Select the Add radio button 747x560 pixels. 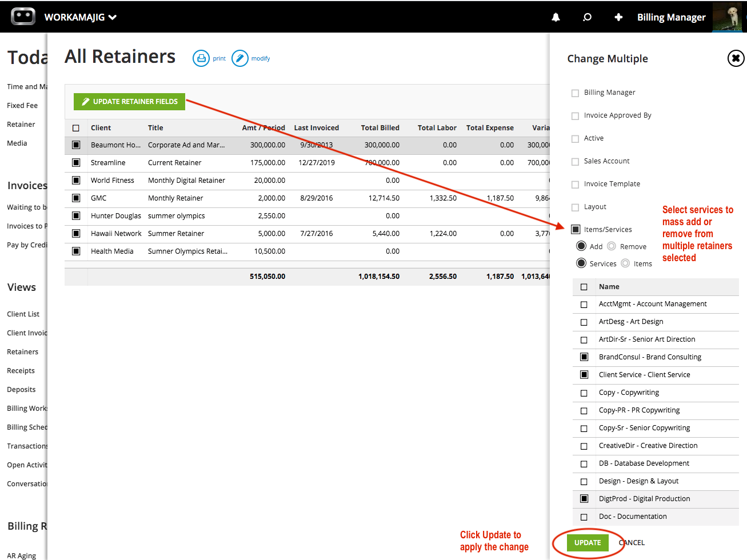point(581,246)
